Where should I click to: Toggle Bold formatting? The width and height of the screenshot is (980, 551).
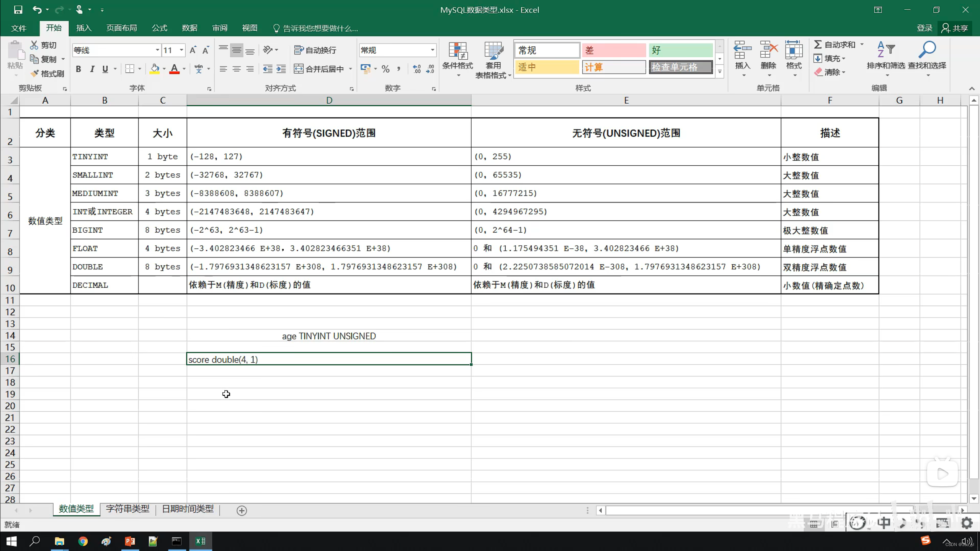click(78, 69)
